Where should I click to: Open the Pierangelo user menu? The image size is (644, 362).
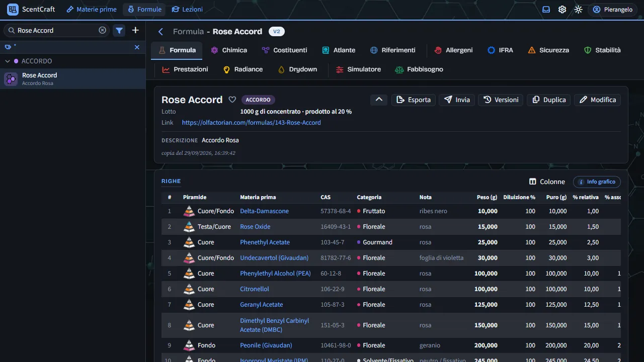[612, 10]
